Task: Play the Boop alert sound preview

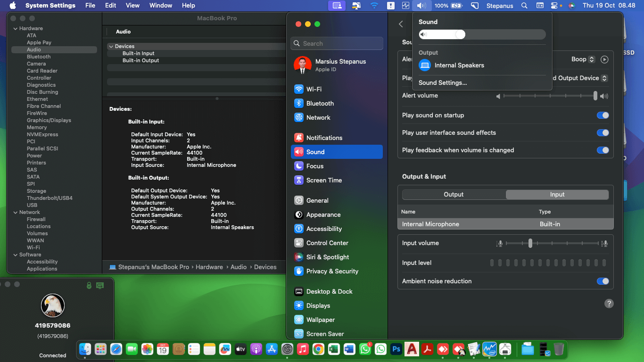Action: [x=604, y=59]
